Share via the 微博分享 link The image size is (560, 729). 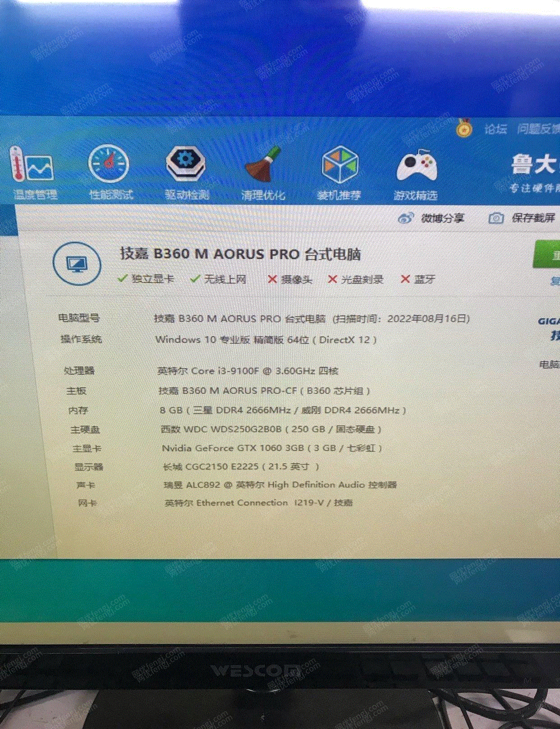(431, 218)
